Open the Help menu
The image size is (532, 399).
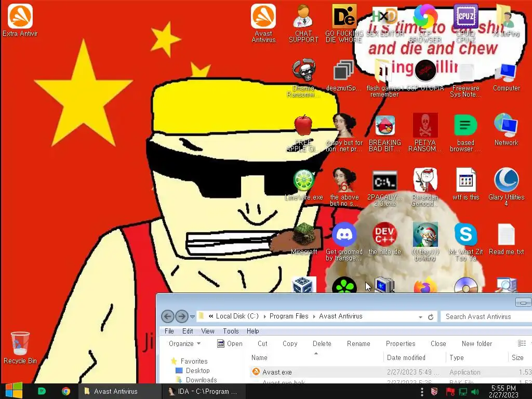253,331
